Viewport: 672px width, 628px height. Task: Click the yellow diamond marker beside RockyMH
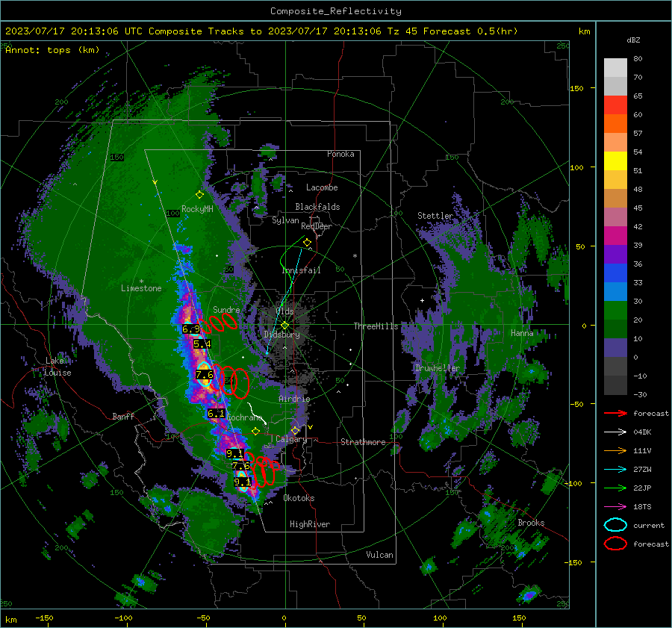tap(199, 195)
